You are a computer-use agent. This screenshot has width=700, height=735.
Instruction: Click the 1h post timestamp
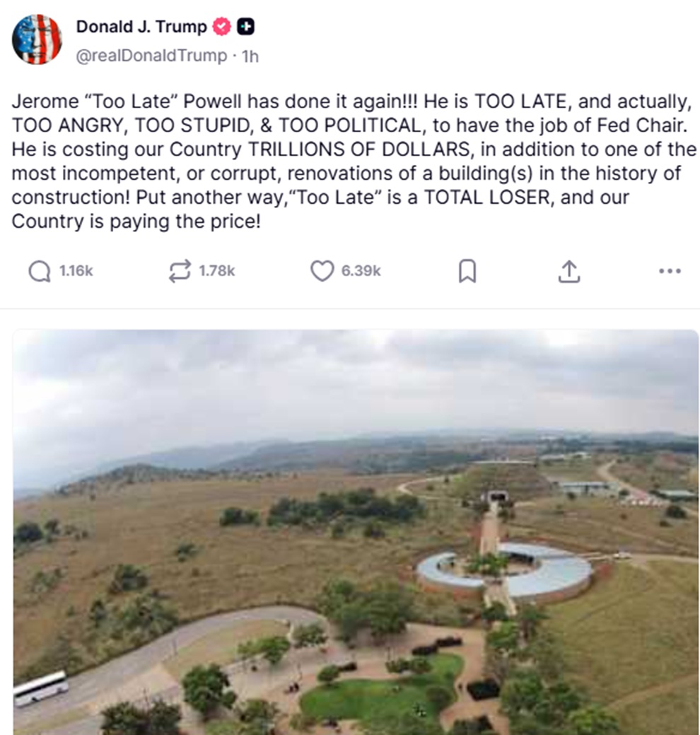pyautogui.click(x=250, y=57)
